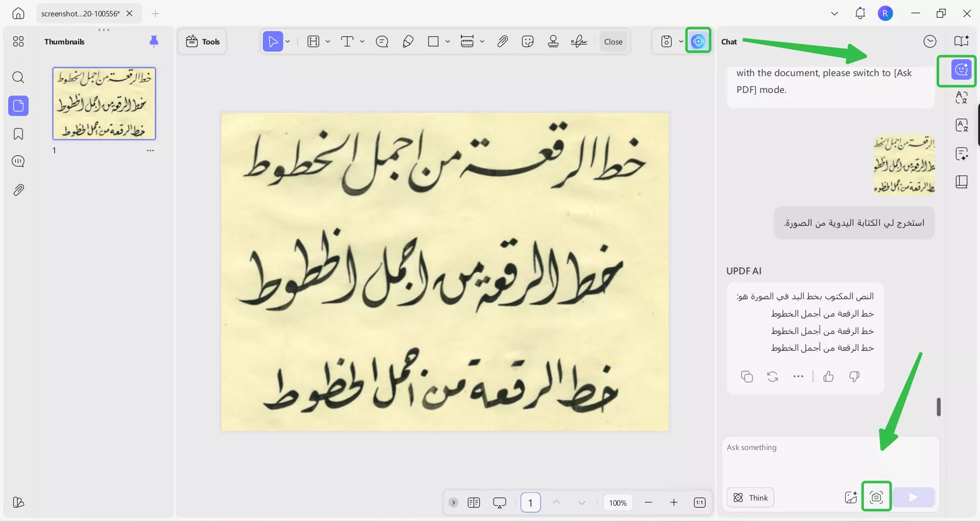Open the sticker tool
This screenshot has height=522, width=980.
click(x=528, y=42)
